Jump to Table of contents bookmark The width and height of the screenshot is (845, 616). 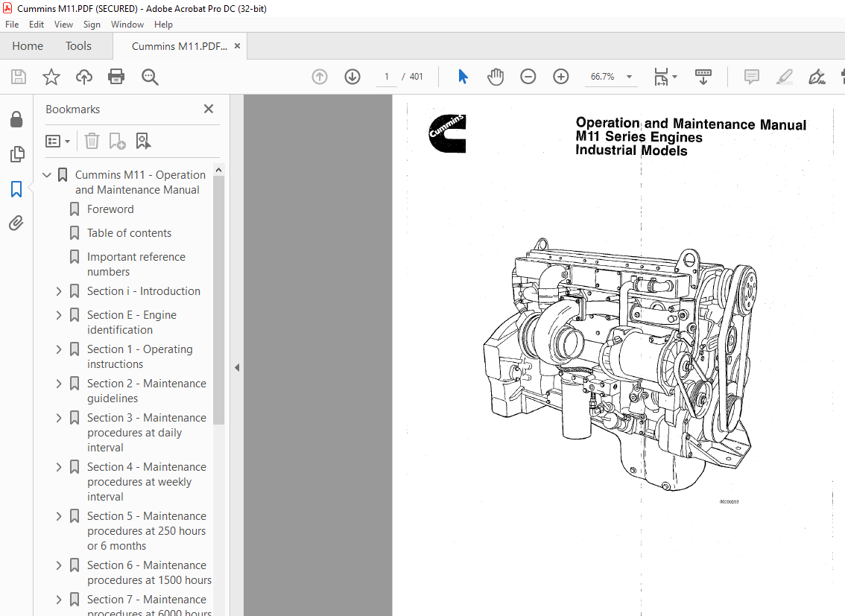pyautogui.click(x=130, y=233)
